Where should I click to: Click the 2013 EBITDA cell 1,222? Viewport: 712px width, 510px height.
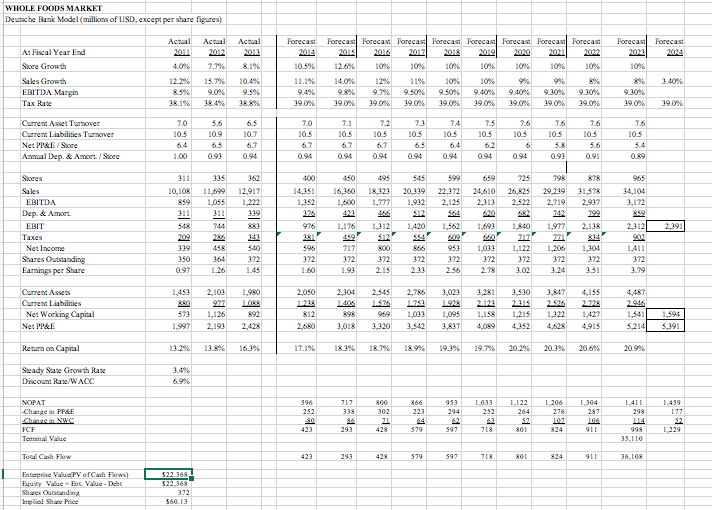point(250,202)
